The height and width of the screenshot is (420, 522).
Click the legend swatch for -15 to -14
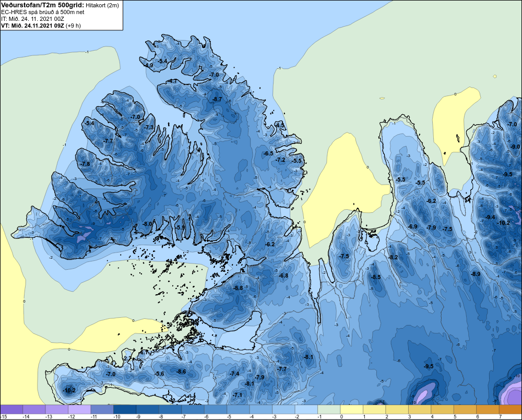pos(11,410)
